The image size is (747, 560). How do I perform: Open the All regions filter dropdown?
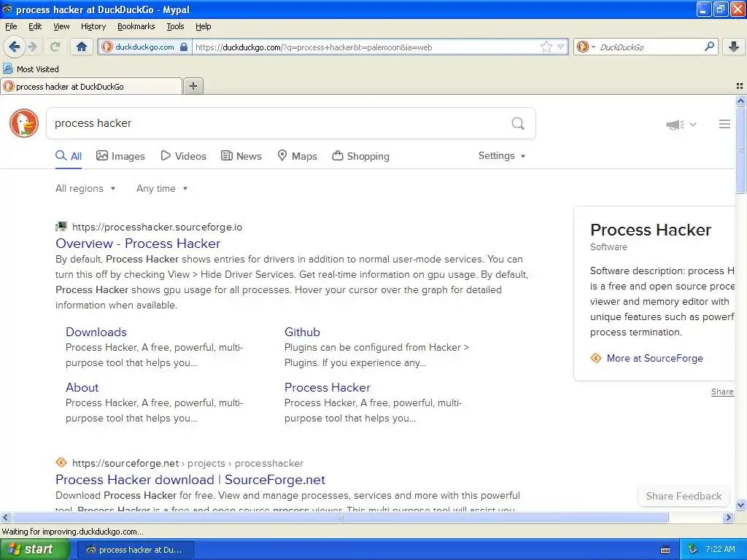click(85, 188)
